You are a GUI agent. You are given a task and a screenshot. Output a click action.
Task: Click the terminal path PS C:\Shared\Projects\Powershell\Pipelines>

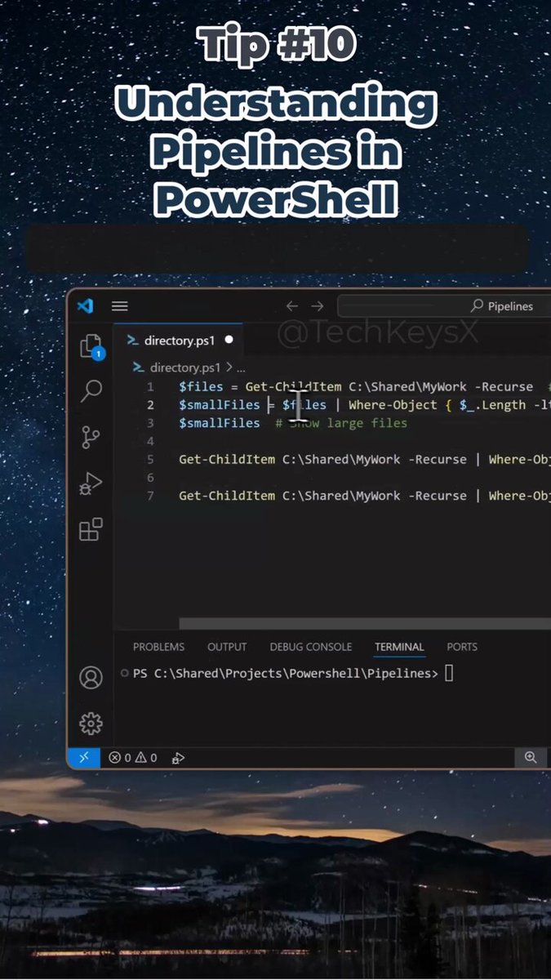click(286, 674)
